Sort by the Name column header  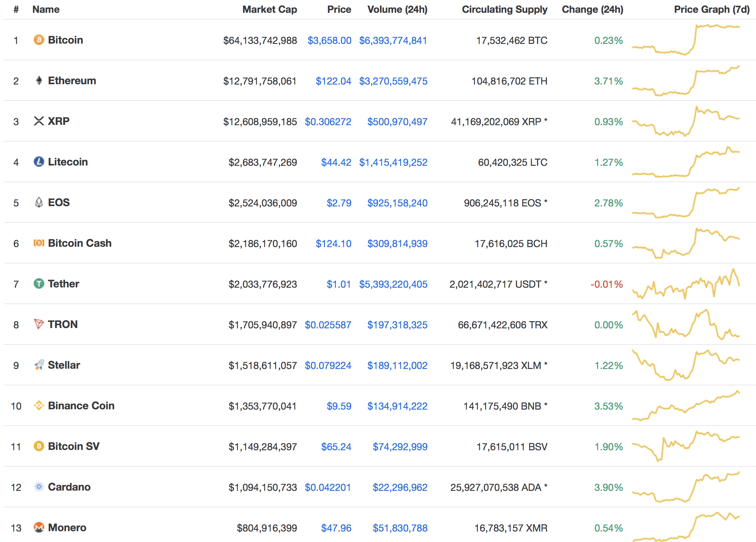(46, 9)
